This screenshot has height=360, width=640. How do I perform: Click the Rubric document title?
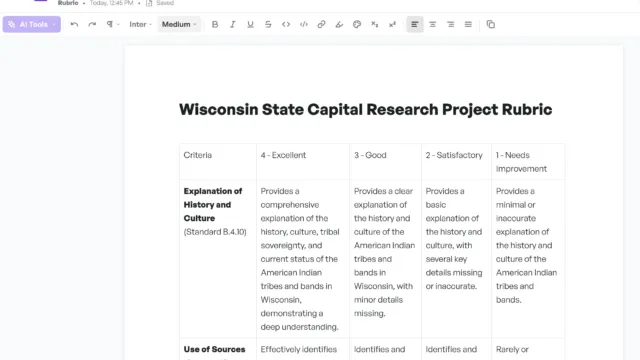(68, 3)
